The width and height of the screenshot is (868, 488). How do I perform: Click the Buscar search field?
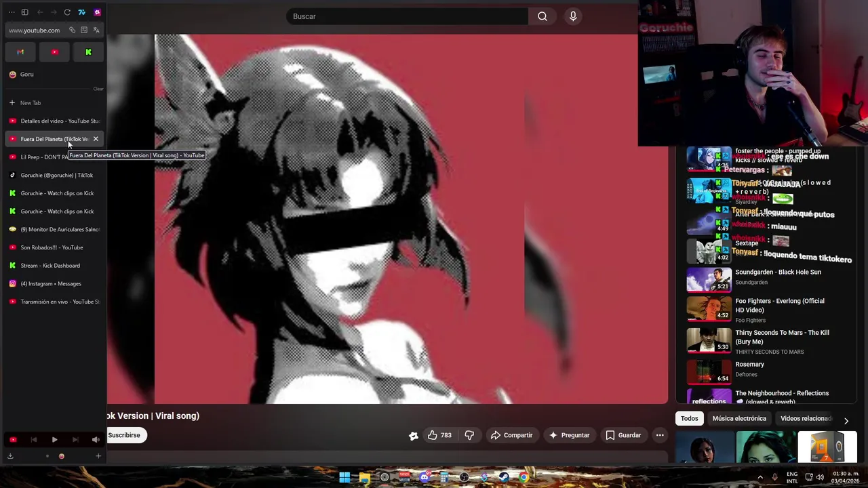tap(407, 16)
